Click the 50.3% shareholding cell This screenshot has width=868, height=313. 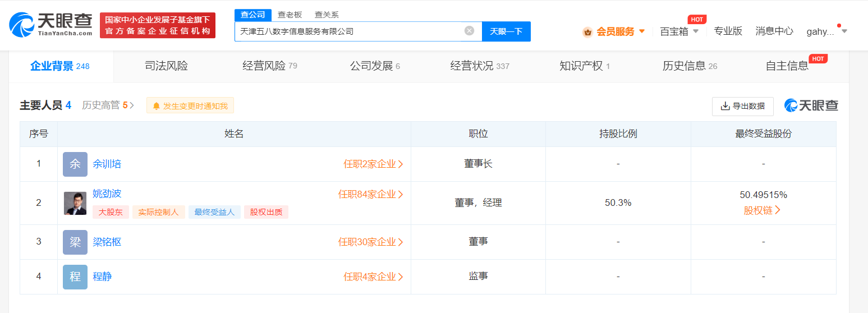618,203
